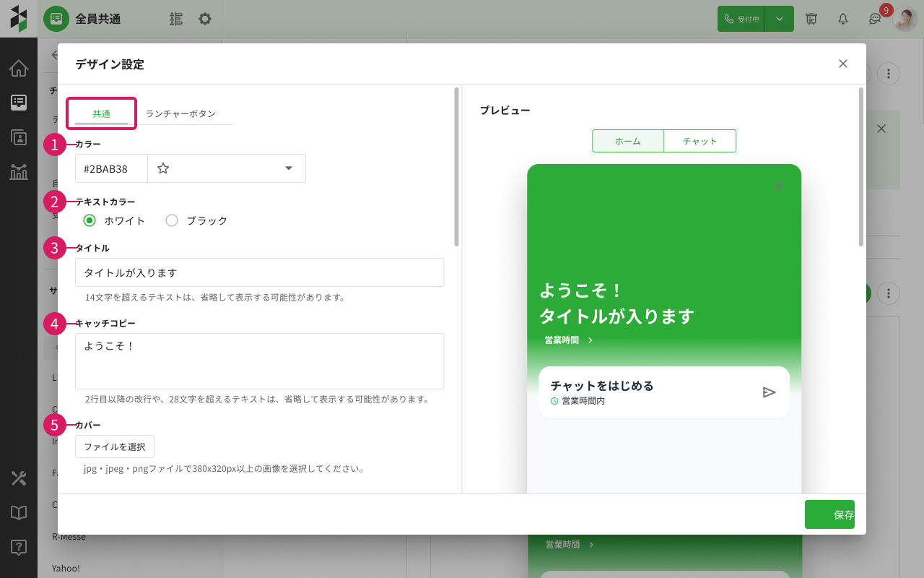Expand the 受付中 status dropdown
This screenshot has width=924, height=578.
point(780,20)
